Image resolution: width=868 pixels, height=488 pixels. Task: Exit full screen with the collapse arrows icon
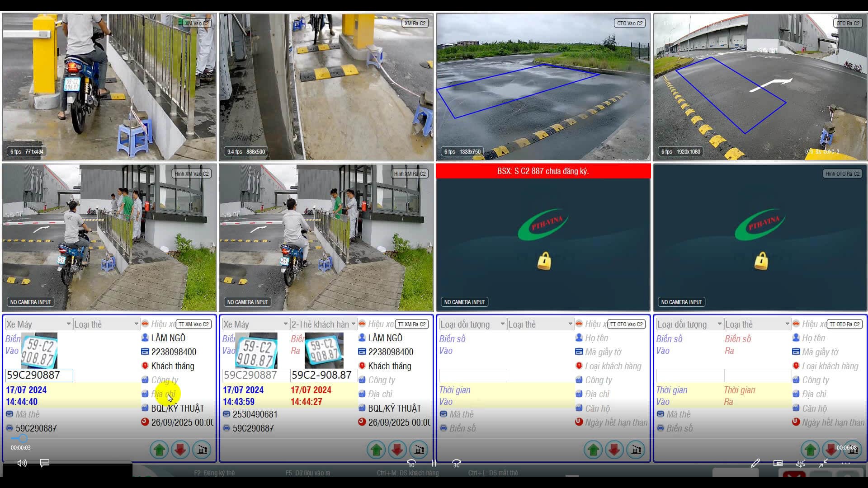823,464
